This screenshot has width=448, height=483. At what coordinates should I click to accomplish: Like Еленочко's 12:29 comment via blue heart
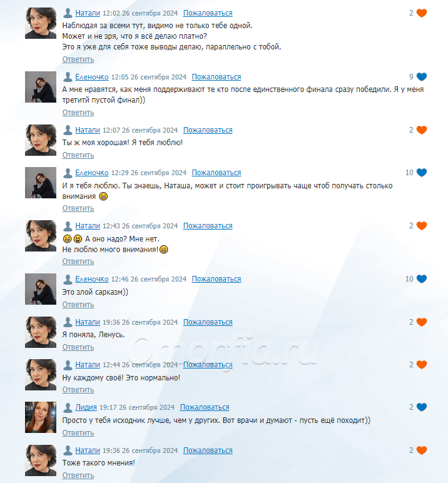(x=422, y=173)
